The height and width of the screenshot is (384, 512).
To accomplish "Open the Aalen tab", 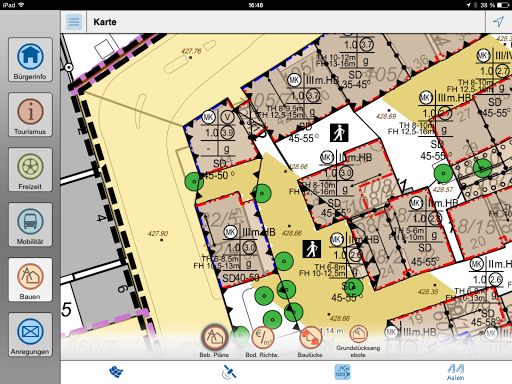I will [x=455, y=372].
